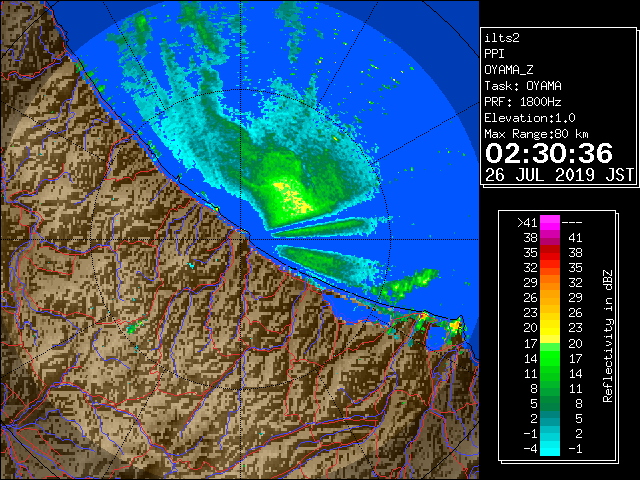The image size is (640, 480).
Task: Click the PRF: 1800Hz line
Action: [523, 102]
